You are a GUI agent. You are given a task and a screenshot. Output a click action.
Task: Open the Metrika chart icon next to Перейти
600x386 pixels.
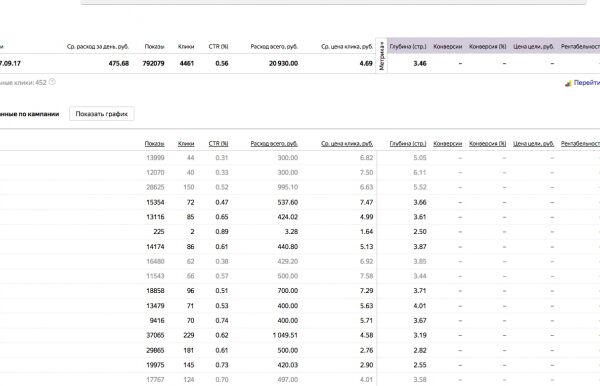568,83
